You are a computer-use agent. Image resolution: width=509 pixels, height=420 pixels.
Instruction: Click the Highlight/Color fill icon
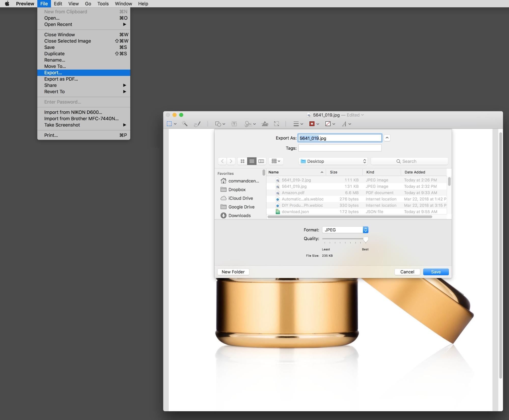(x=329, y=123)
